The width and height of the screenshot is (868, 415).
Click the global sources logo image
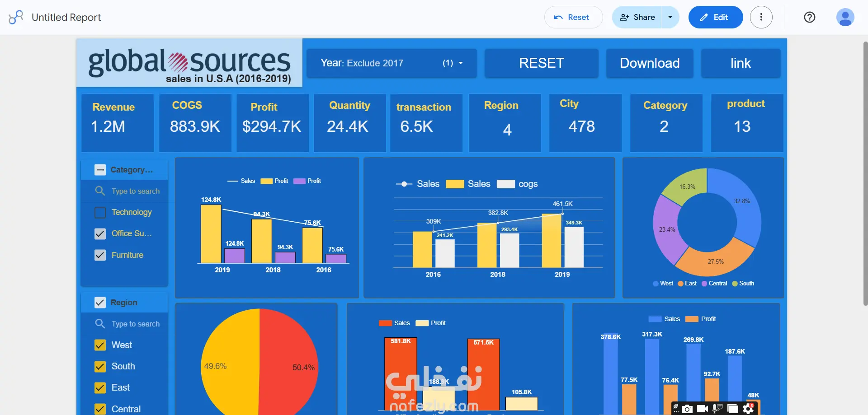click(x=189, y=63)
